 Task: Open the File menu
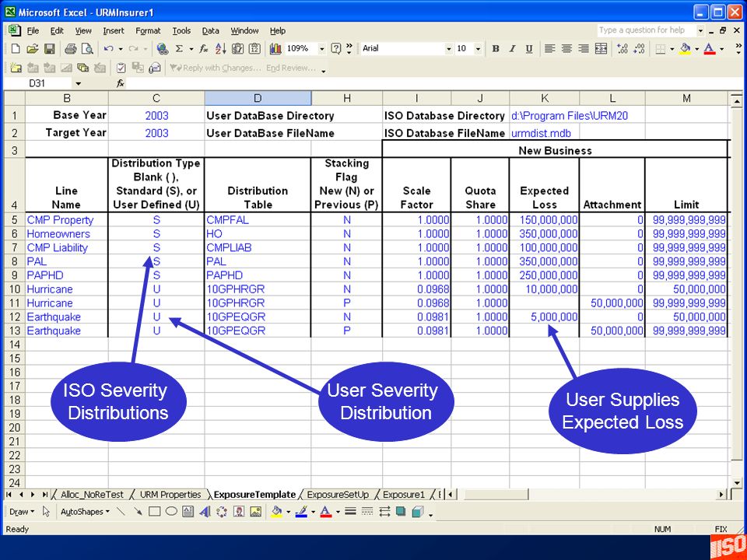(33, 30)
